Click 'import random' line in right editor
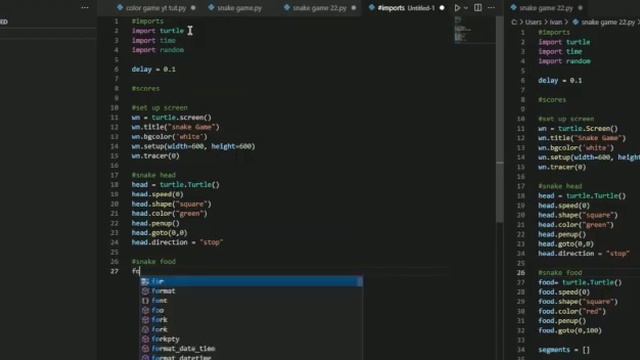This screenshot has width=640, height=360. (x=564, y=61)
